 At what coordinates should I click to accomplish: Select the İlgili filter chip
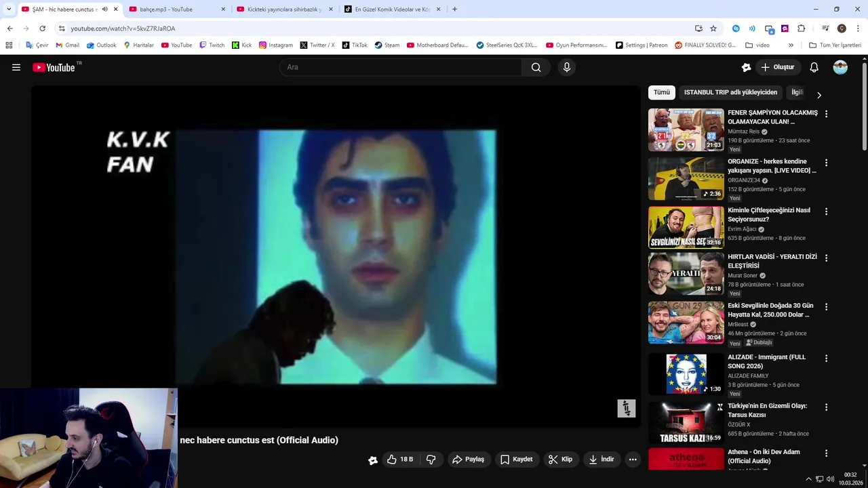[x=797, y=92]
